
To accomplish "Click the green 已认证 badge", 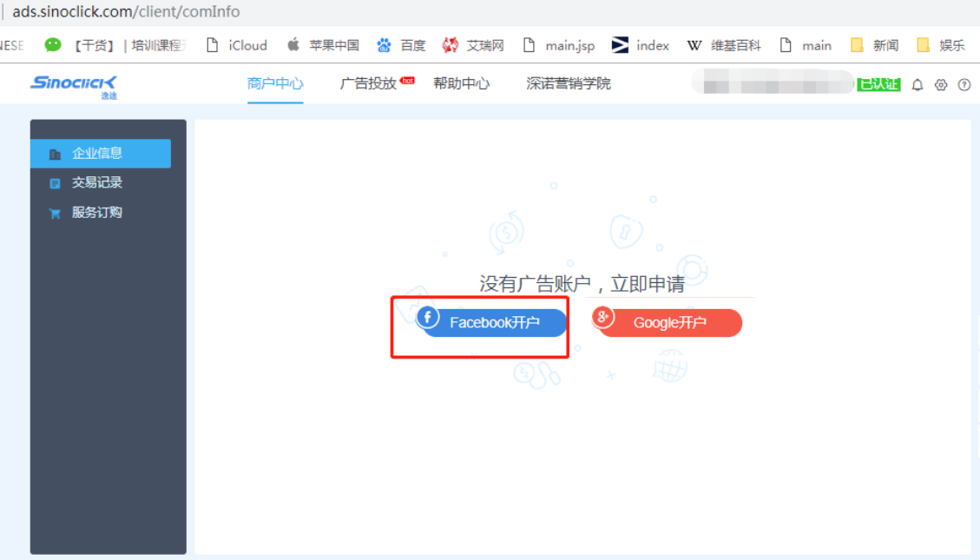I will (878, 84).
